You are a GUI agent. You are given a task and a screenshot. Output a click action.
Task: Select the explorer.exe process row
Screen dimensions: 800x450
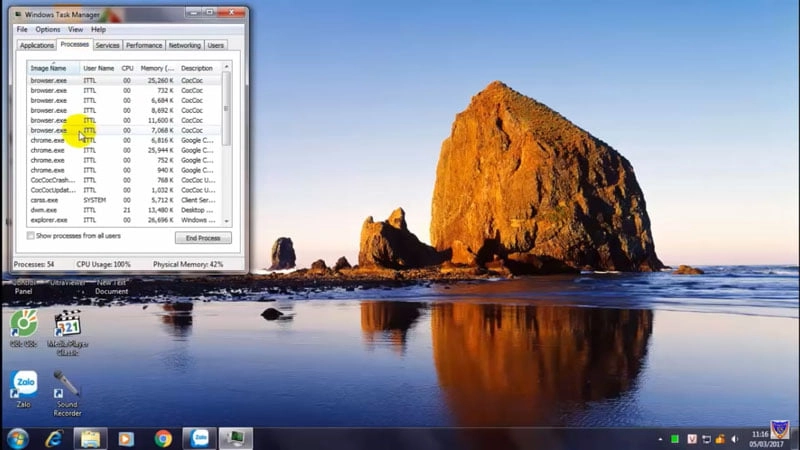124,220
